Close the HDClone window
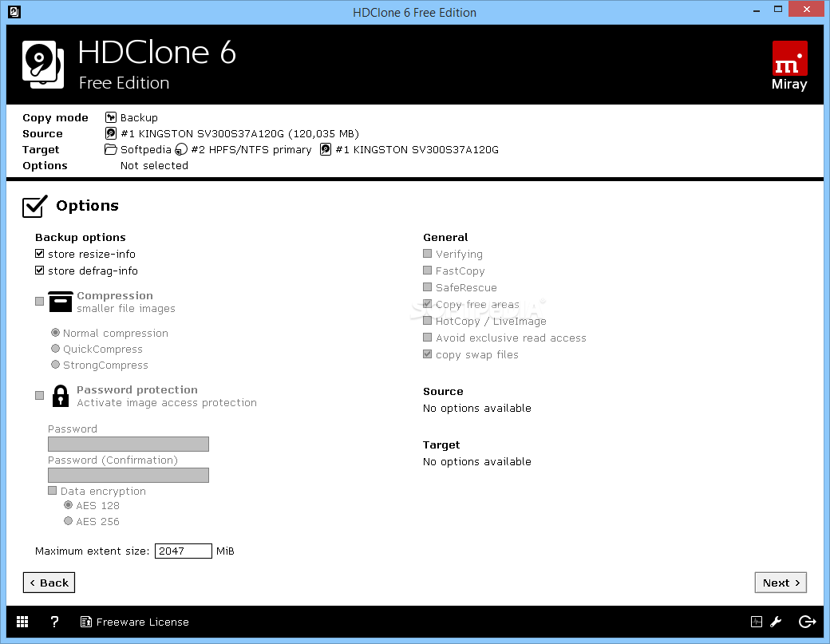 click(x=807, y=9)
